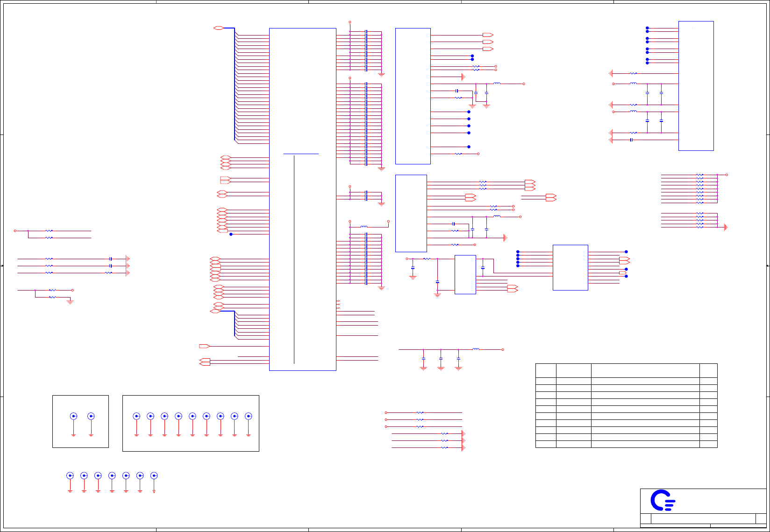770x532 pixels.
Task: Select the tall IC block at top right corner
Action: point(696,86)
